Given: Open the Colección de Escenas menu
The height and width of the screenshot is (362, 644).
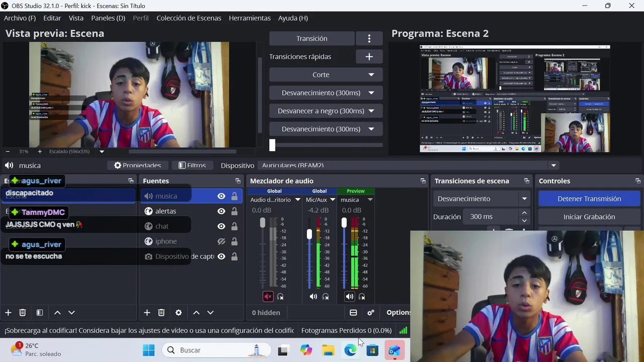Looking at the screenshot, I should (x=189, y=18).
